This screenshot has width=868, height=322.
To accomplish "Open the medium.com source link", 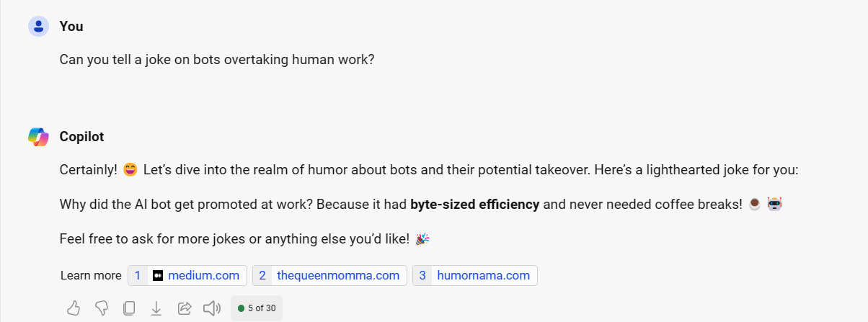I will 203,276.
